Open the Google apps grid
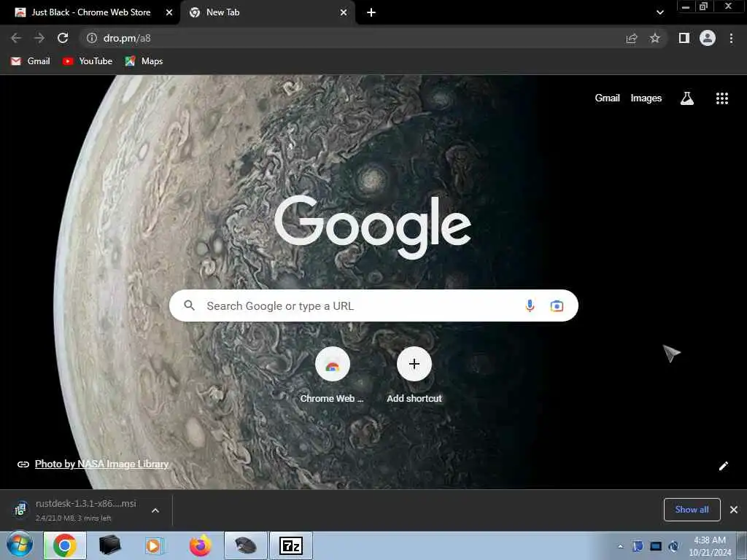The height and width of the screenshot is (560, 747). 722,98
